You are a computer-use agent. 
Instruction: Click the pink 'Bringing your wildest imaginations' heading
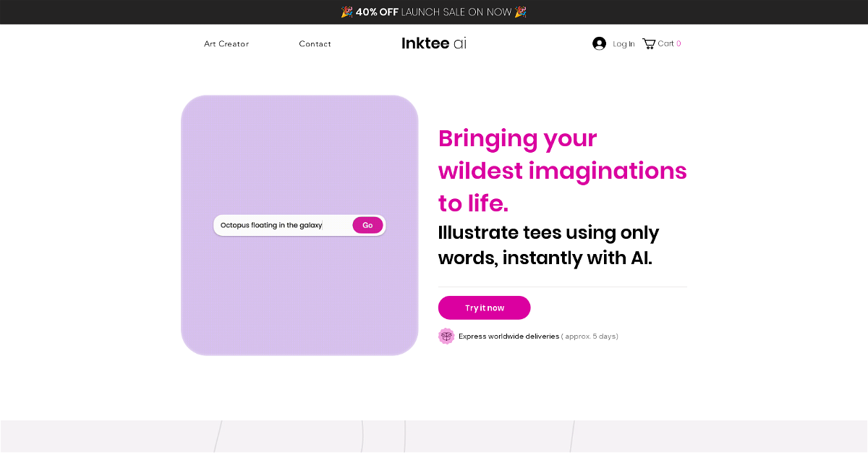(562, 171)
